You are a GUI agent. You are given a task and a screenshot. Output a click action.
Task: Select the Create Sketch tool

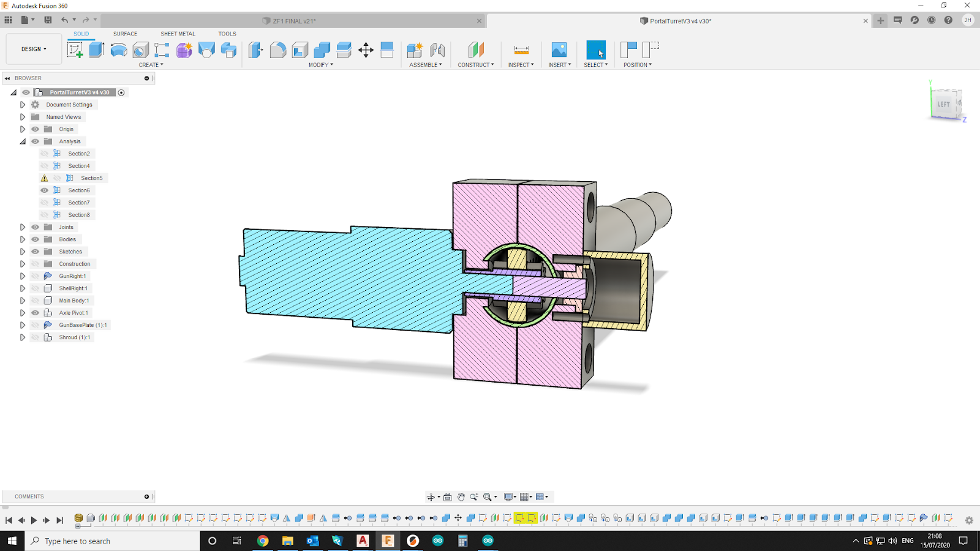coord(75,50)
